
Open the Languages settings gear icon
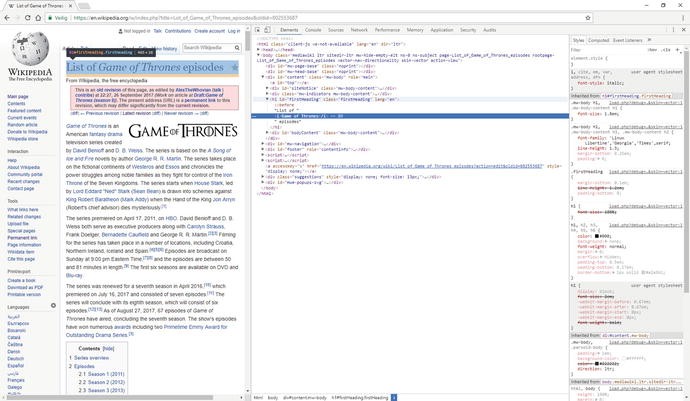point(53,305)
